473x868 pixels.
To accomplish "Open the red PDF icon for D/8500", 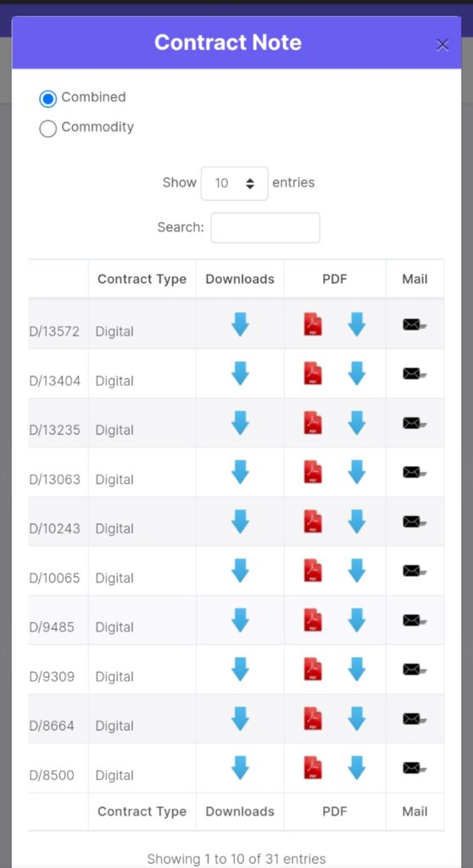I will pos(313,768).
